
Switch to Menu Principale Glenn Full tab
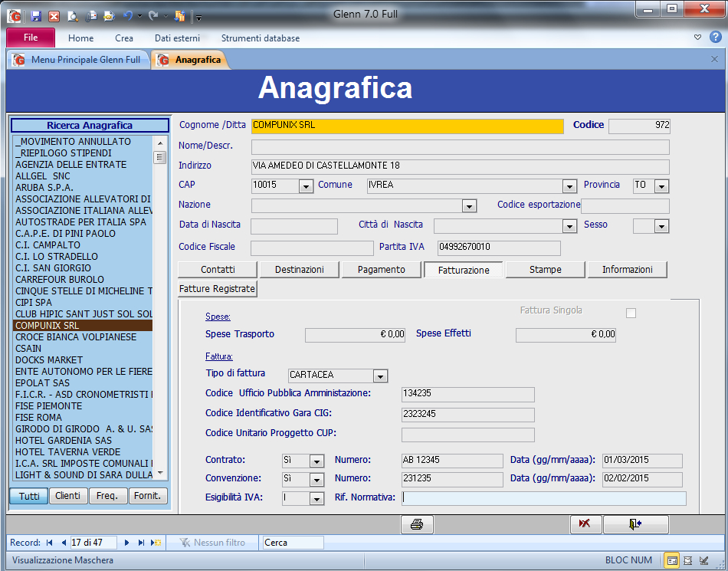point(78,60)
